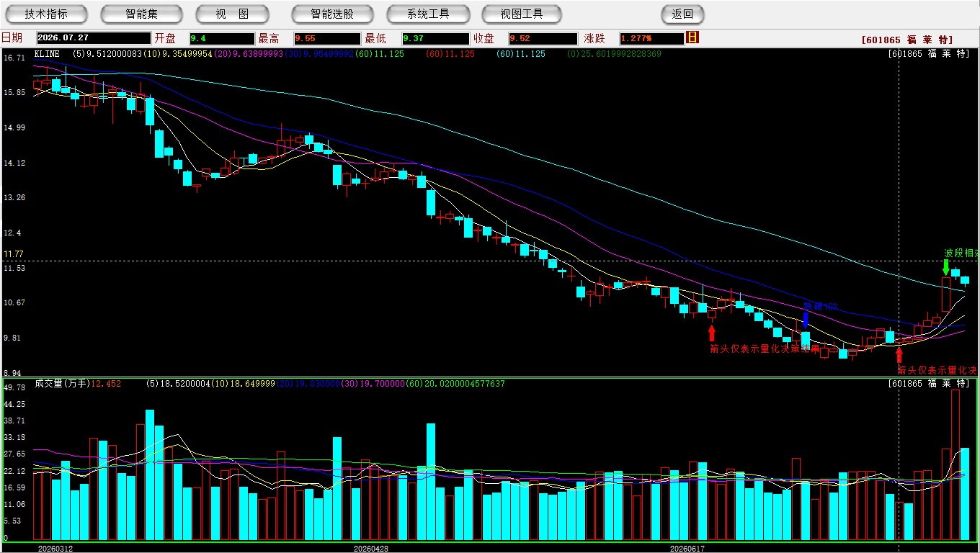Click the 收盘 value 9.52
Image resolution: width=980 pixels, height=553 pixels.
click(543, 38)
